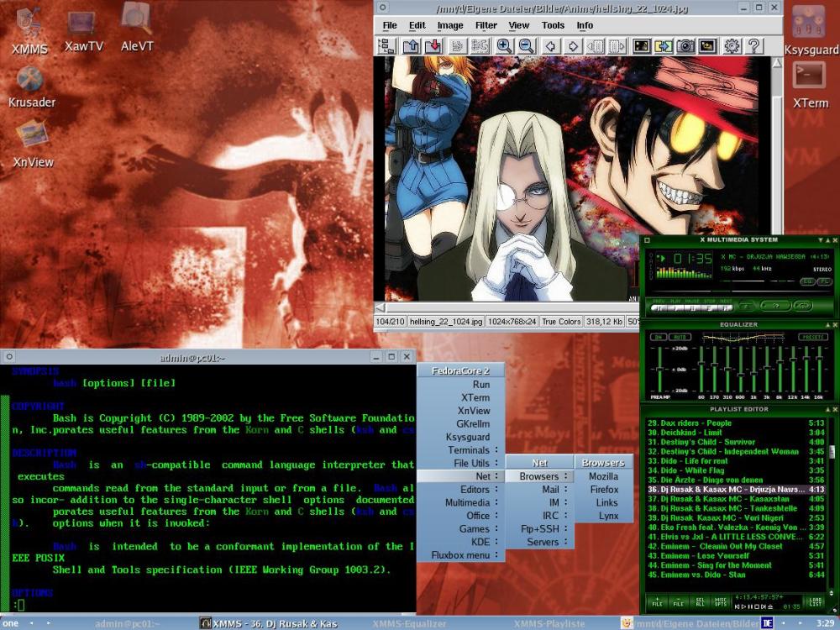Click +FILE button in playlist editor
The width and height of the screenshot is (840, 630).
[x=658, y=602]
